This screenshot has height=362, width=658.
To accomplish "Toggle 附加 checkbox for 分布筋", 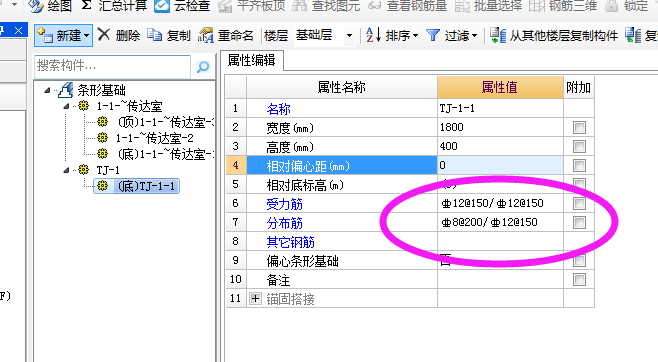I will (579, 222).
